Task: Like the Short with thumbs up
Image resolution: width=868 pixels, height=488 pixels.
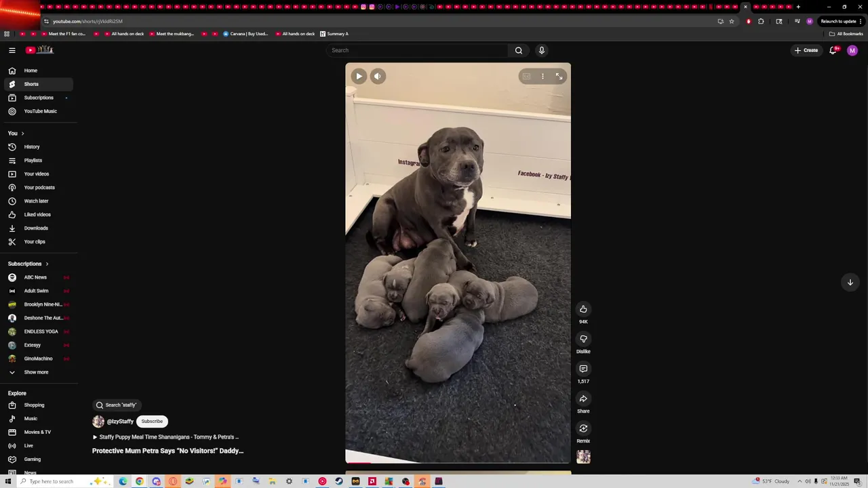Action: point(583,309)
